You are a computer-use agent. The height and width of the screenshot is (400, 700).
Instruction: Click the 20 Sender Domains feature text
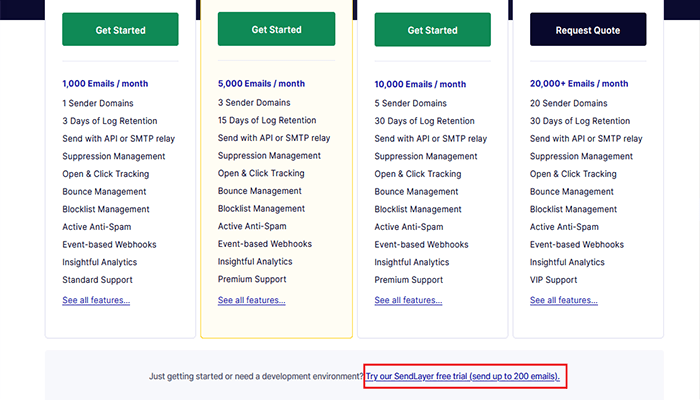pyautogui.click(x=568, y=103)
